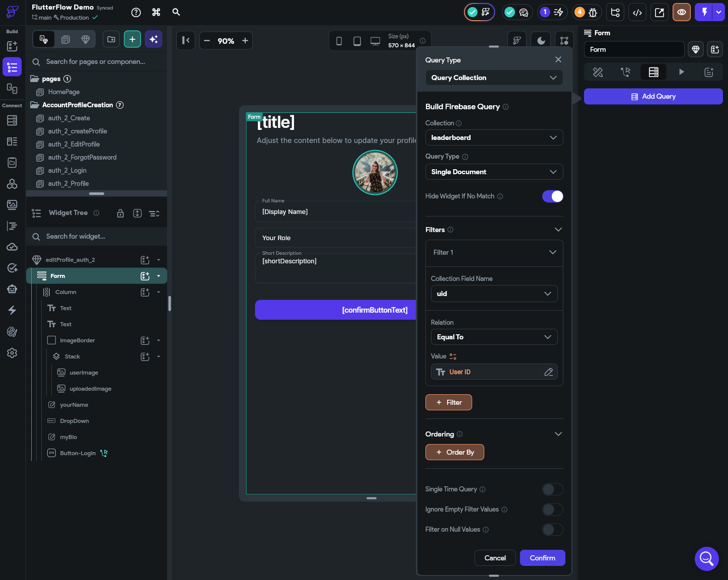The width and height of the screenshot is (728, 580).
Task: Zoom out canvas with minus icon
Action: tap(207, 41)
